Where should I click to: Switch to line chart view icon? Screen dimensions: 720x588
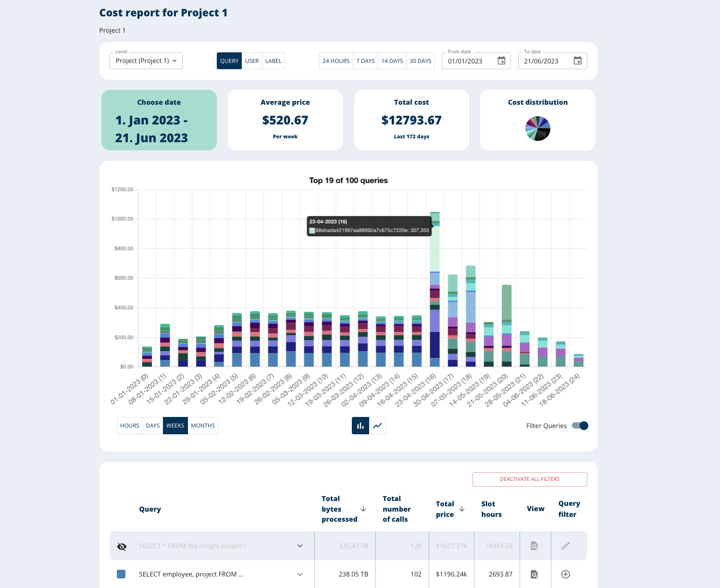pos(378,426)
